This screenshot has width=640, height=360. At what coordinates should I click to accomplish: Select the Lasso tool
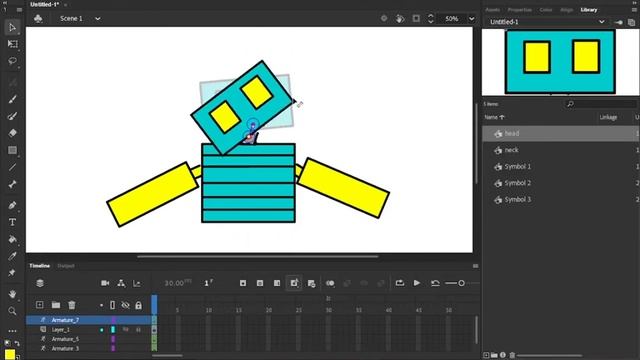[12, 61]
